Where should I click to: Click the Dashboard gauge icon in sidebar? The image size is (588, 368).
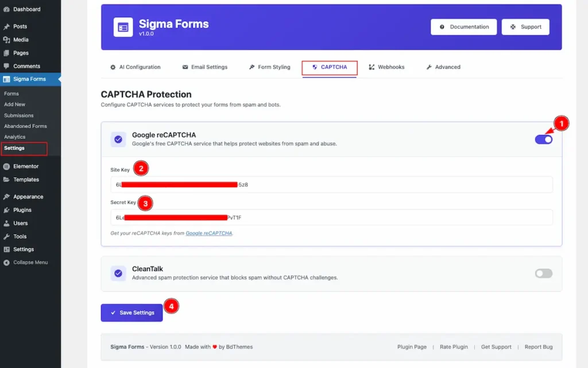click(6, 9)
